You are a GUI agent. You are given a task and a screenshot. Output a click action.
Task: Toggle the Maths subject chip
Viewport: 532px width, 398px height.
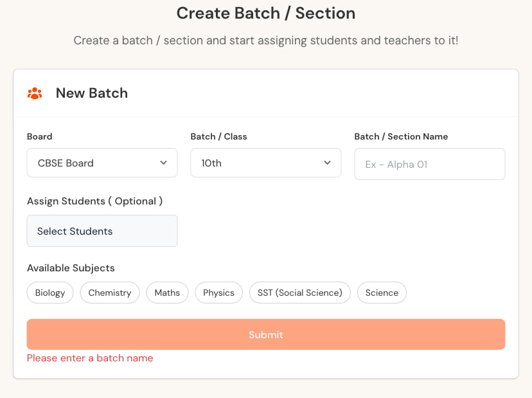(x=167, y=293)
